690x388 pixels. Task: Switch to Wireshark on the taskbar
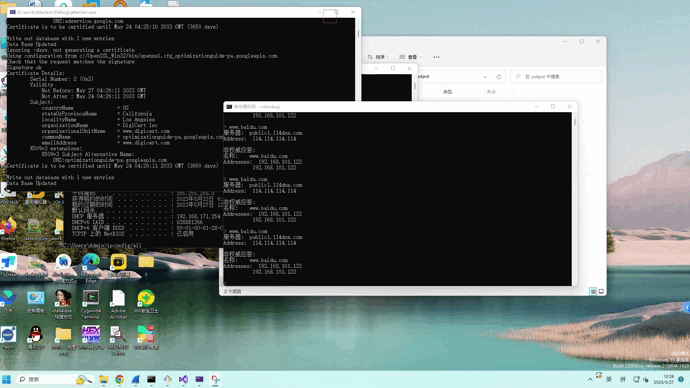tap(136, 379)
